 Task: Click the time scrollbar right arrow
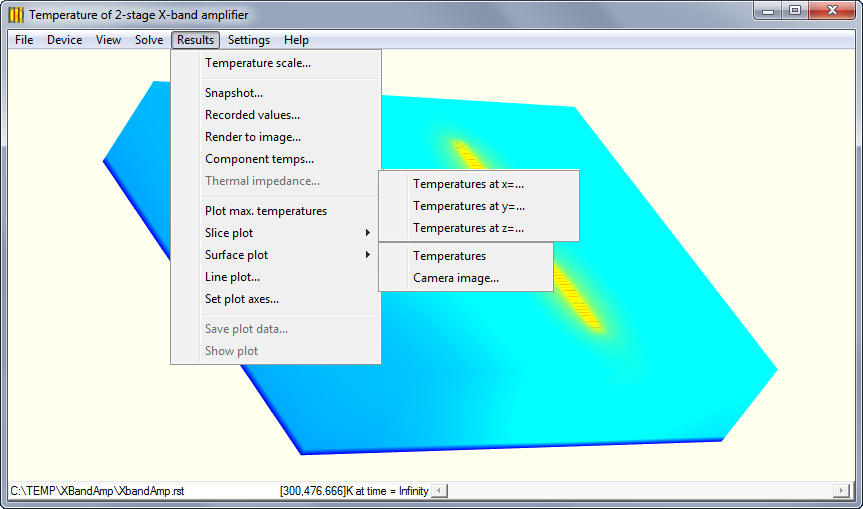click(841, 491)
